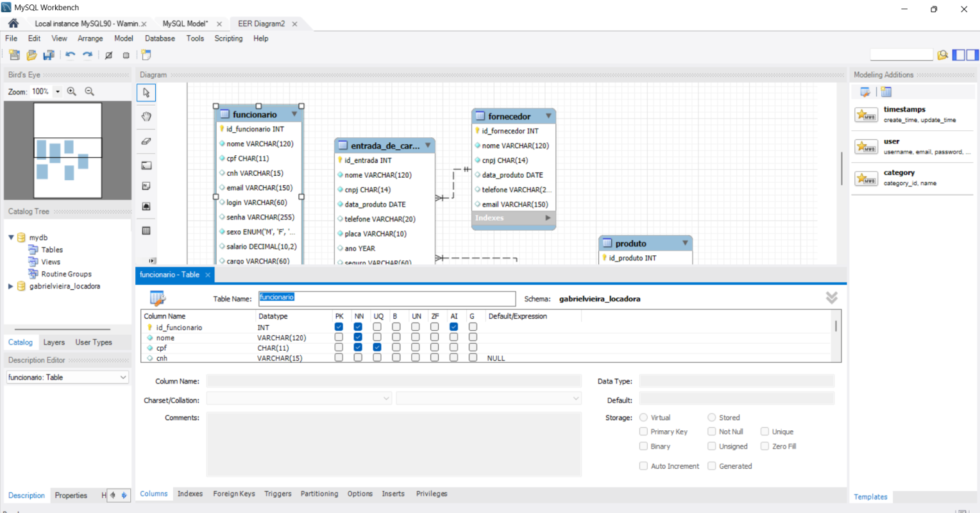The width and height of the screenshot is (980, 513).
Task: Disable AI checkbox for id_funcionario
Action: click(x=453, y=327)
